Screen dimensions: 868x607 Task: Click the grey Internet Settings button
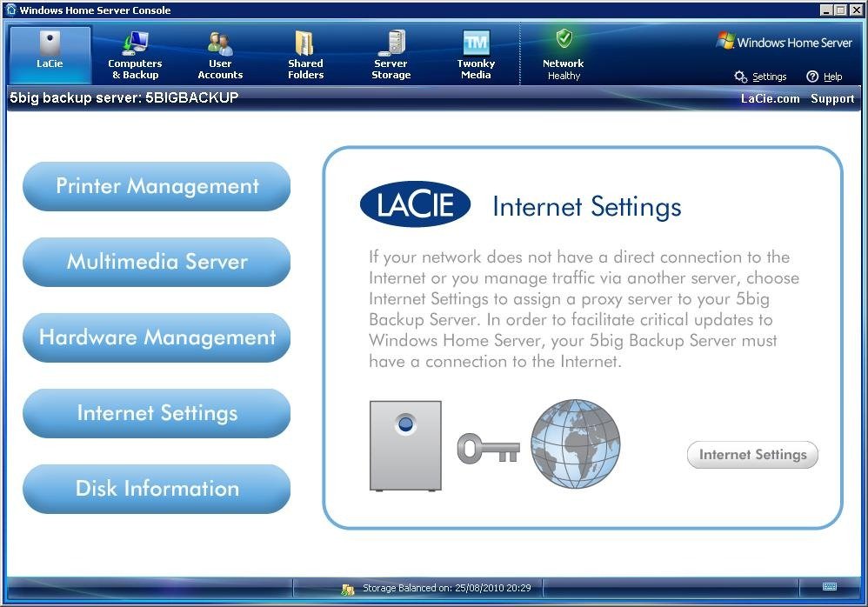tap(752, 455)
